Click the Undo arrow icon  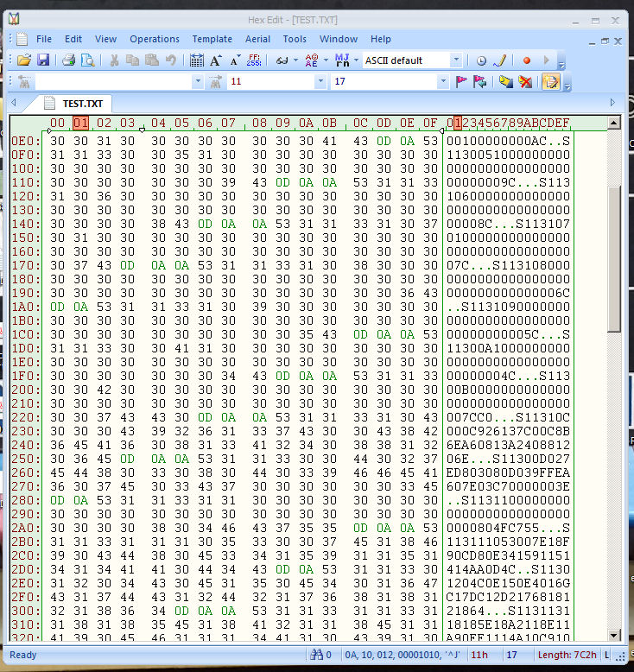[x=171, y=60]
